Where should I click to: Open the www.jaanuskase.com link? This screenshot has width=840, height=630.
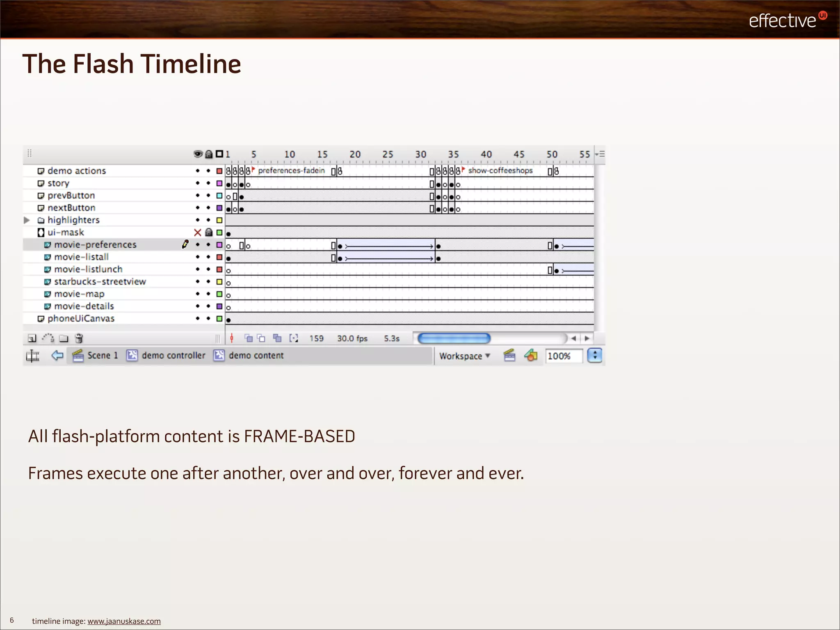point(124,621)
